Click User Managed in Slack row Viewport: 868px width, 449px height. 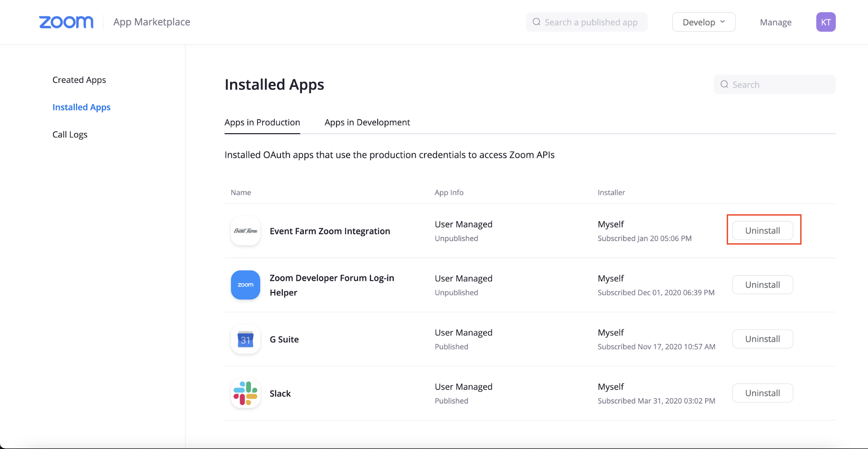pos(463,387)
